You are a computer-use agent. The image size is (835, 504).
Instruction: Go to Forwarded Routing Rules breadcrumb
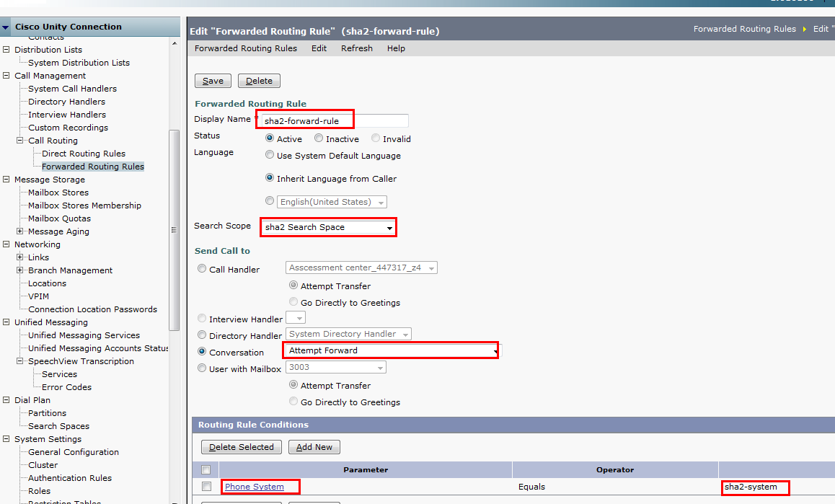(x=744, y=29)
